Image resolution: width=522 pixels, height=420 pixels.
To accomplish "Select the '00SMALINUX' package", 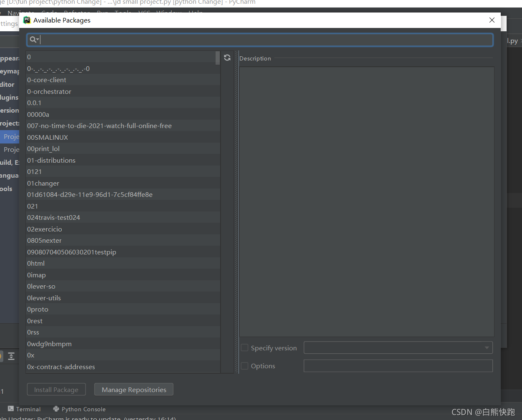I will (123, 137).
